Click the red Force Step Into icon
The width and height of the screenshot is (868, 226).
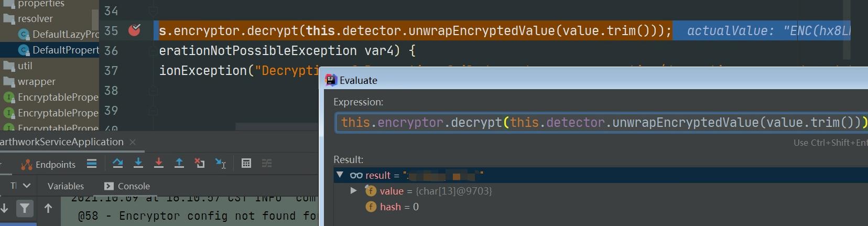pos(159,164)
